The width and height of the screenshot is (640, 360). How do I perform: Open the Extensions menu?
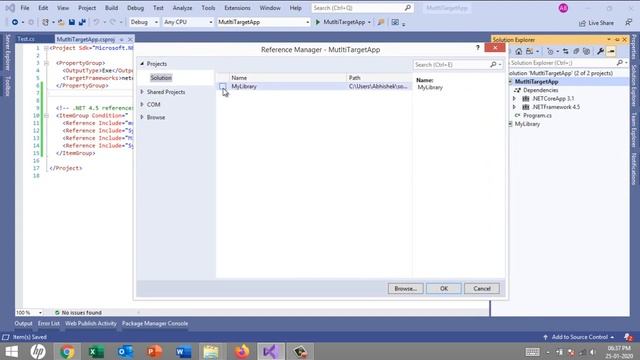(x=237, y=8)
